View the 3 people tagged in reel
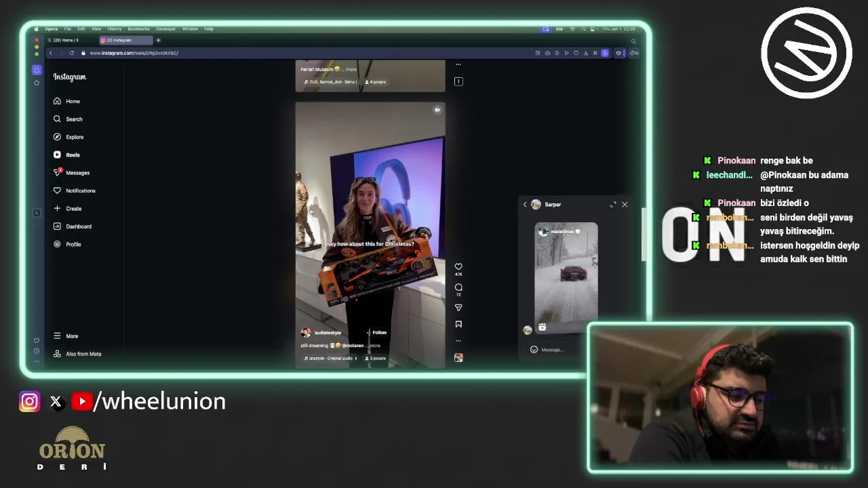The image size is (868, 488). [x=376, y=359]
